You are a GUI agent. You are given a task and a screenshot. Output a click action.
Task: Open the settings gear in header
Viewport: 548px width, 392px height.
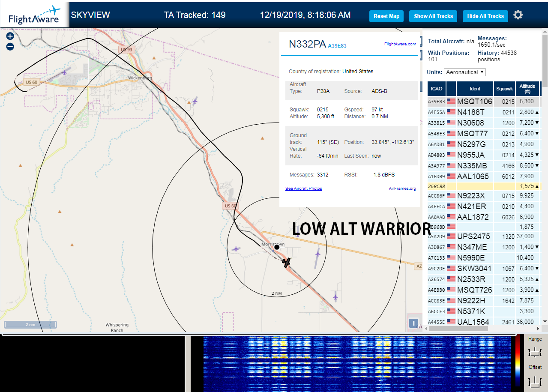coord(518,15)
